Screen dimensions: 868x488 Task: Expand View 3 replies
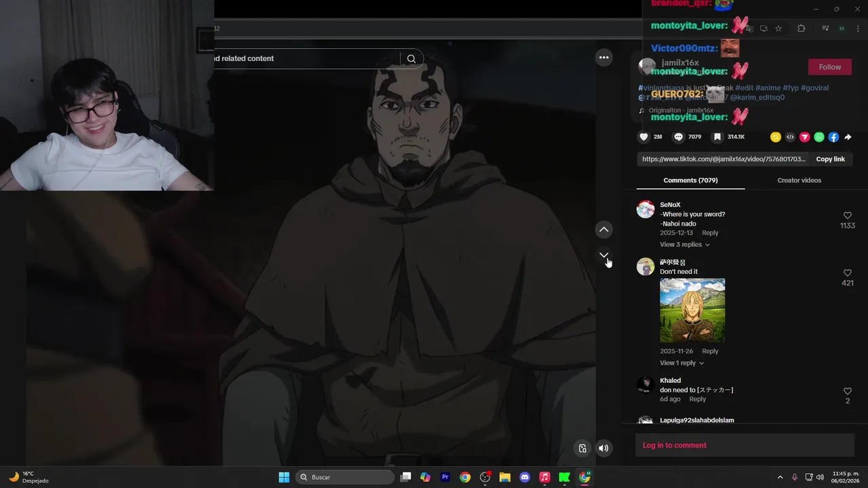click(x=684, y=245)
